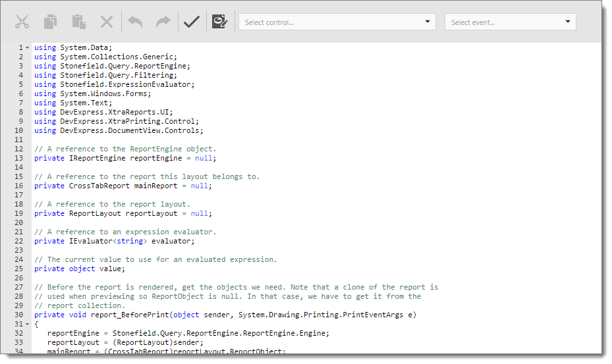Open the Select control dropdown
The width and height of the screenshot is (612, 364).
(337, 22)
